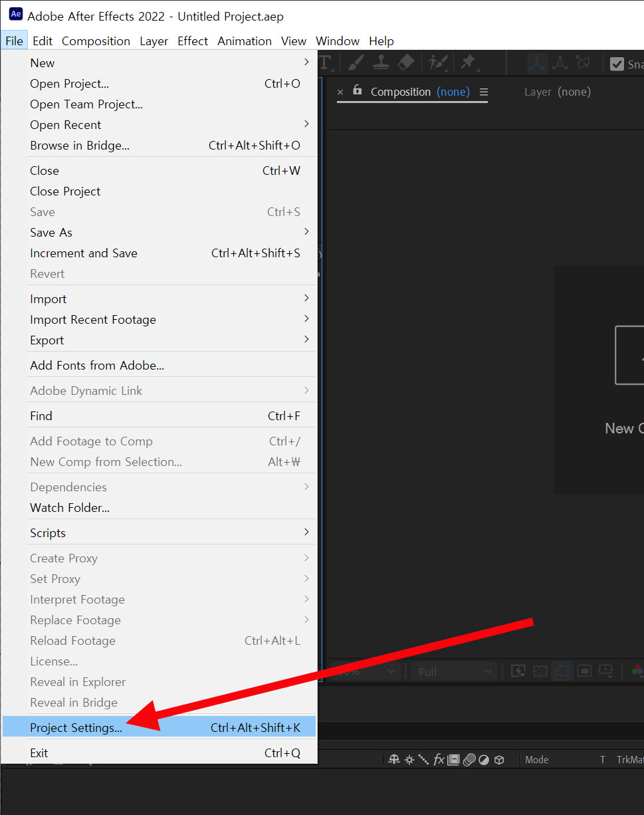Select the Puppet Pin tool

pos(469,62)
